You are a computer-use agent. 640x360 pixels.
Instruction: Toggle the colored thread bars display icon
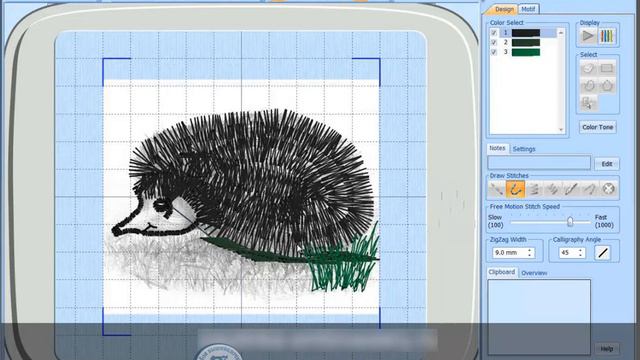click(x=607, y=36)
